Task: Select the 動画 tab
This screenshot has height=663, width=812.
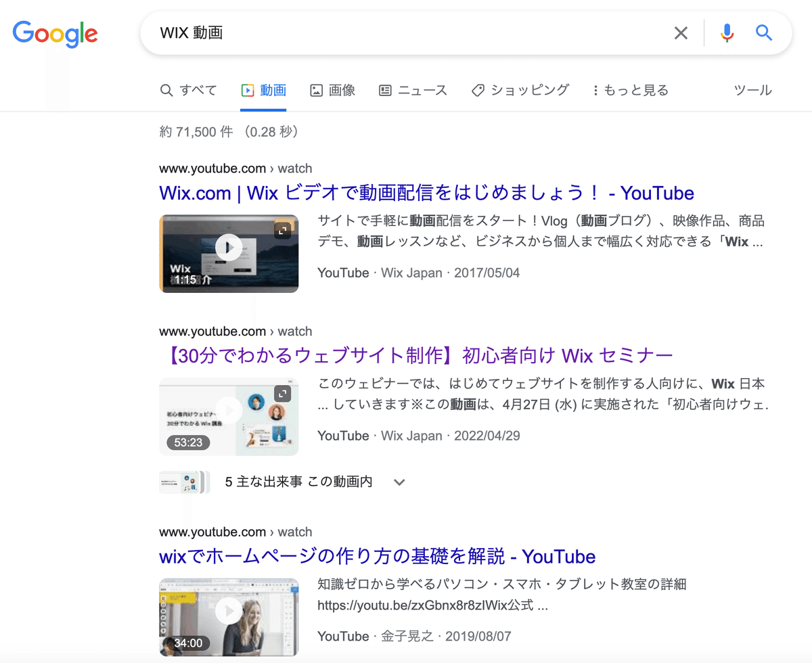Action: pos(264,90)
